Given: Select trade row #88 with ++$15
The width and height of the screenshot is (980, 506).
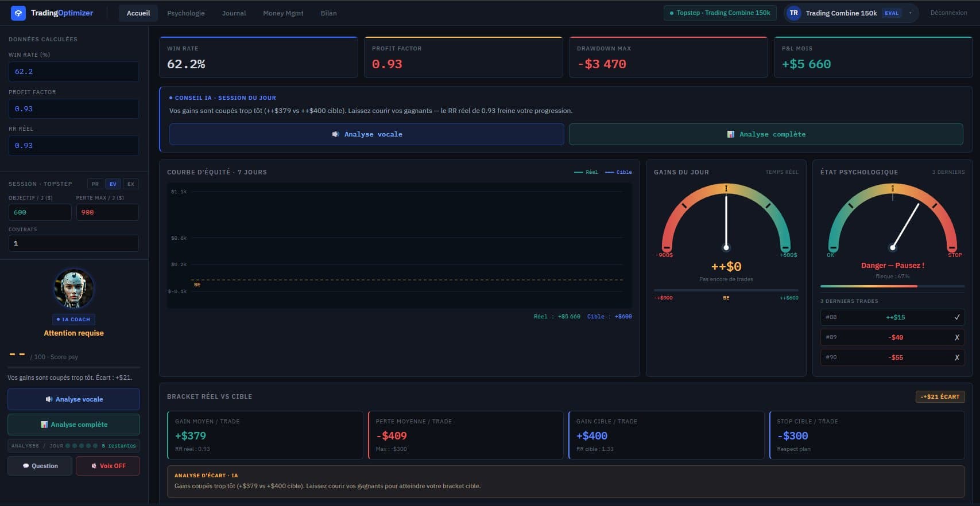Looking at the screenshot, I should point(892,317).
